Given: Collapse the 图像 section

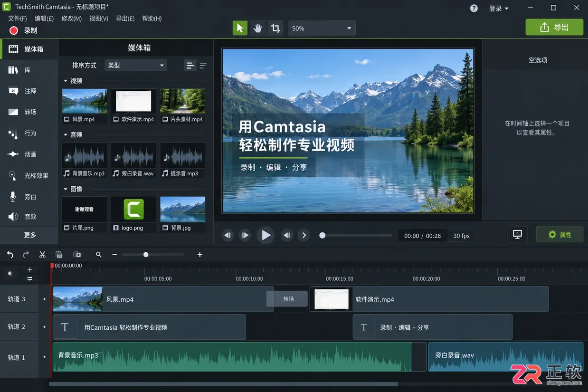Looking at the screenshot, I should [x=66, y=189].
